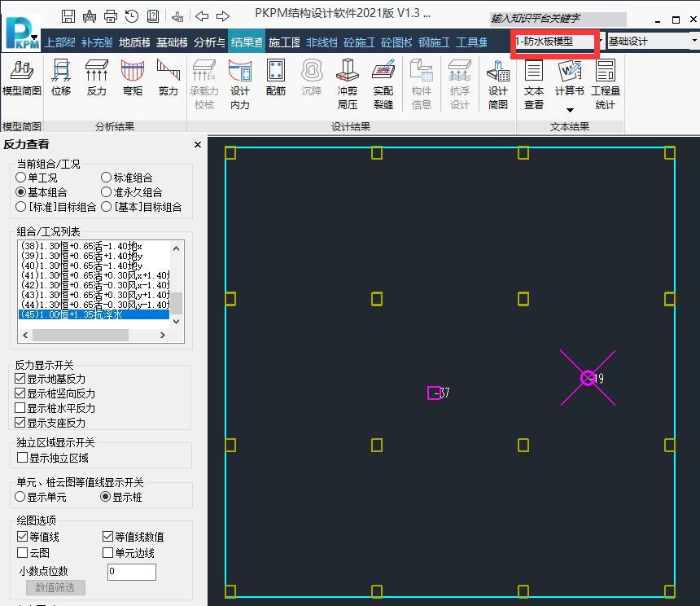Open the 基础模 ribbon tab

point(172,42)
